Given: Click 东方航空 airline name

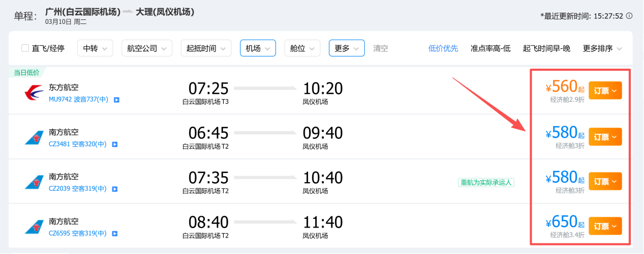Looking at the screenshot, I should tap(64, 88).
